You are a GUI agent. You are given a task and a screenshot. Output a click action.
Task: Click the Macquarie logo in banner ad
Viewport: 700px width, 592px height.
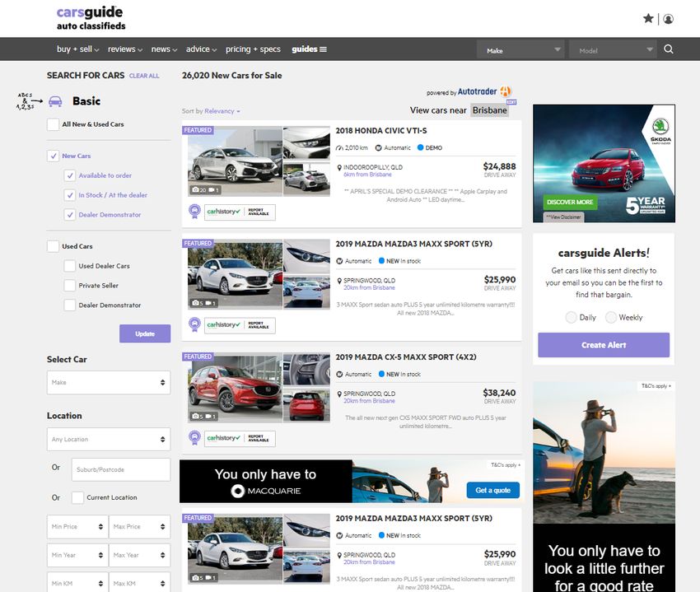[x=266, y=491]
